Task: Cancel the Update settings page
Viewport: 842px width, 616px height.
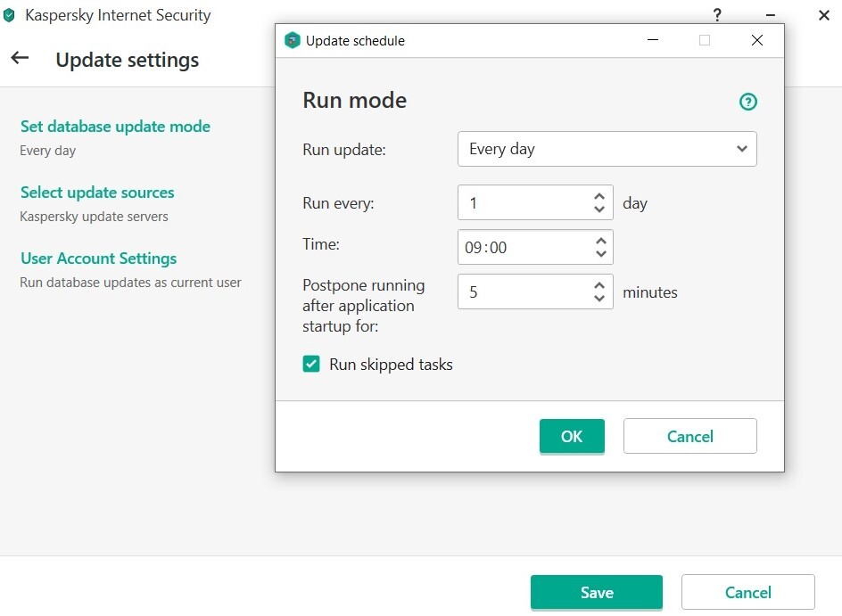Action: [748, 593]
